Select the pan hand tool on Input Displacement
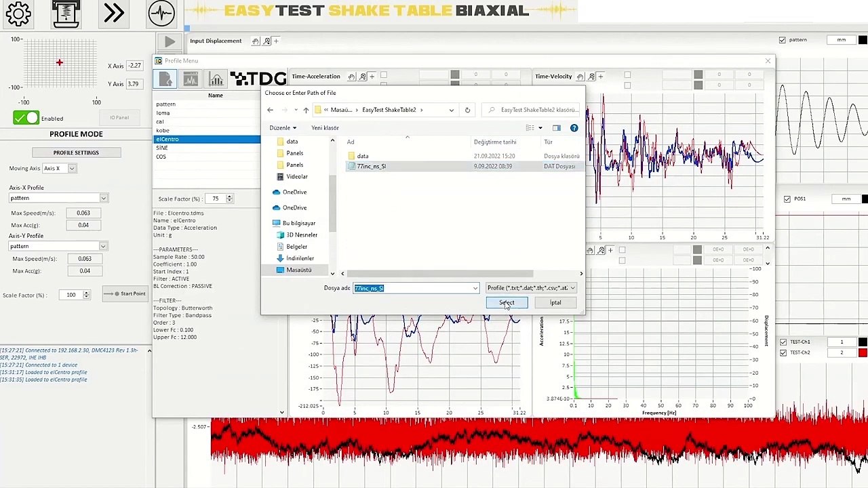868x488 pixels. coord(255,41)
